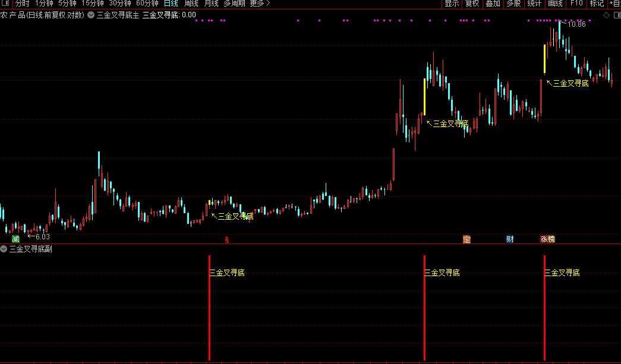
Task: Click the first yellow signal candle in main chart
Action: (x=210, y=202)
